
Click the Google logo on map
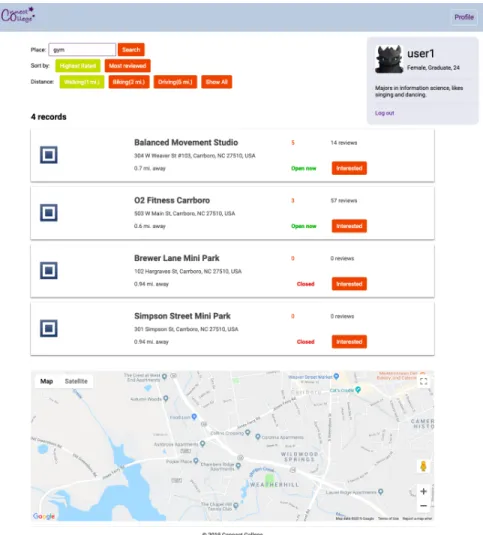[44, 516]
